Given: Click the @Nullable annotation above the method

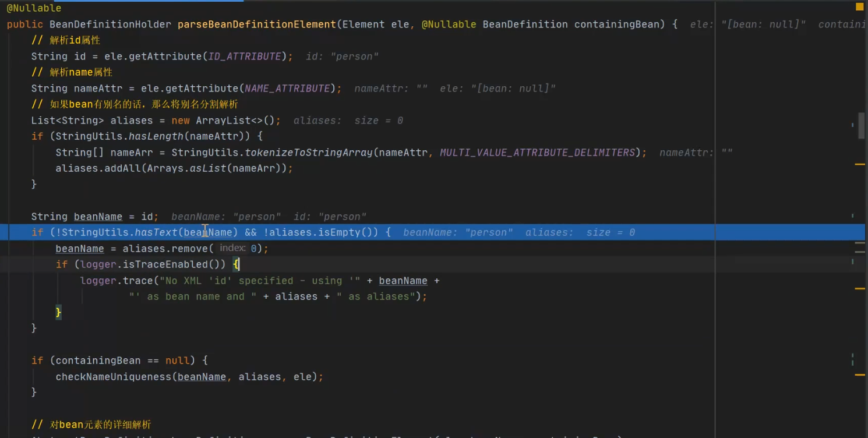Looking at the screenshot, I should (x=34, y=8).
